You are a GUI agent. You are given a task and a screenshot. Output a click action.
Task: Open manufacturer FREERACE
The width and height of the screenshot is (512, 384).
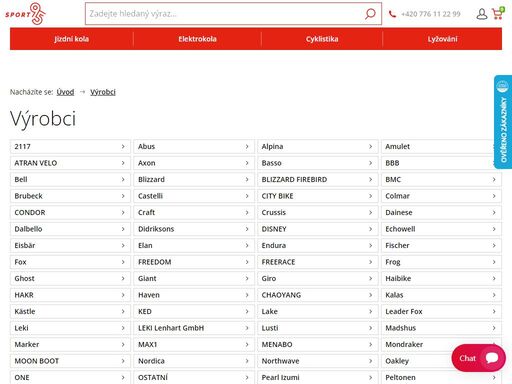point(318,262)
